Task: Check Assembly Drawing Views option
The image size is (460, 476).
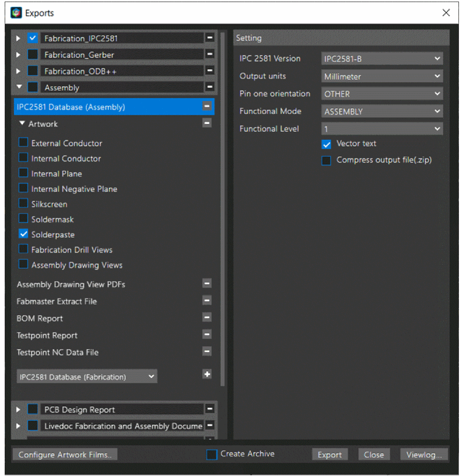Action: click(x=23, y=264)
